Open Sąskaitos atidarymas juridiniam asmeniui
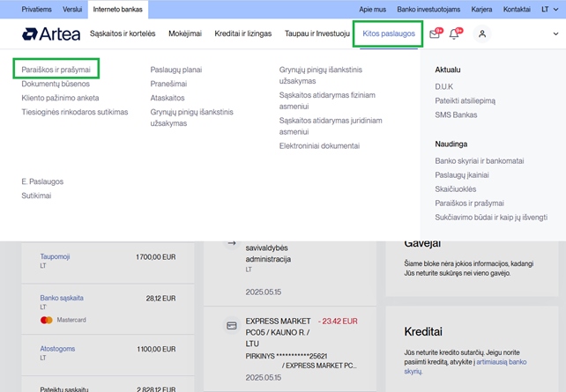The height and width of the screenshot is (392, 566). [331, 126]
